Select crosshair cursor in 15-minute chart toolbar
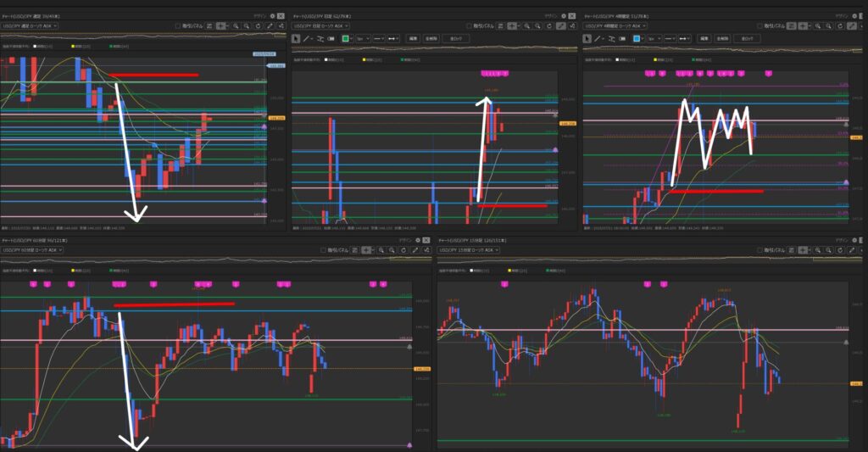The height and width of the screenshot is (452, 868). (x=803, y=250)
